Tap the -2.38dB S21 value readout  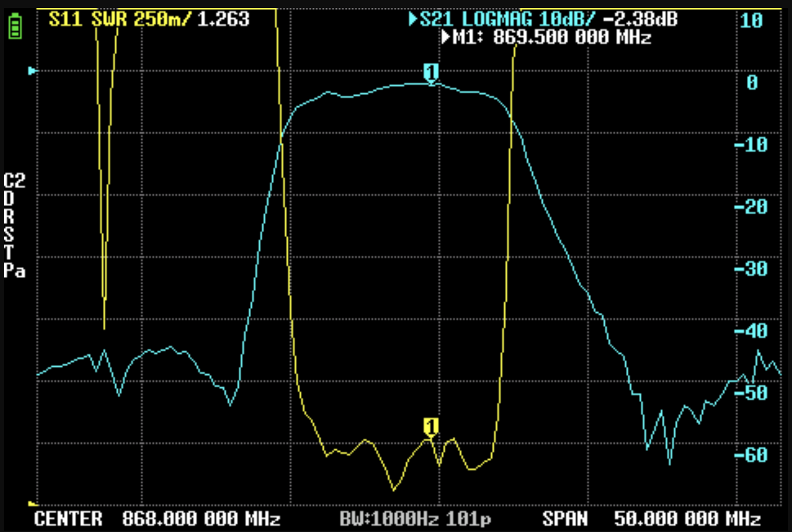pos(640,20)
